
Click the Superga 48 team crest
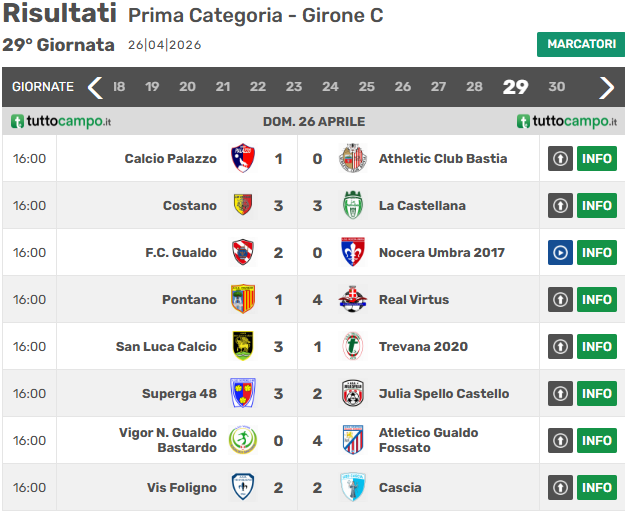point(243,393)
